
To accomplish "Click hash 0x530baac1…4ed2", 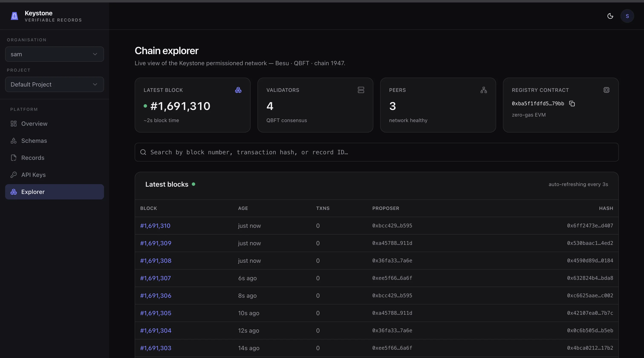I will click(590, 243).
